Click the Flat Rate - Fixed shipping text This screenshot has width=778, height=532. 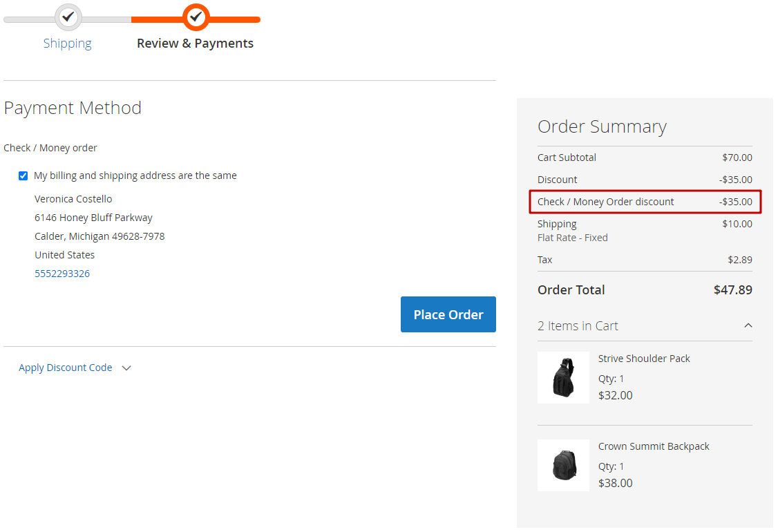coord(573,238)
